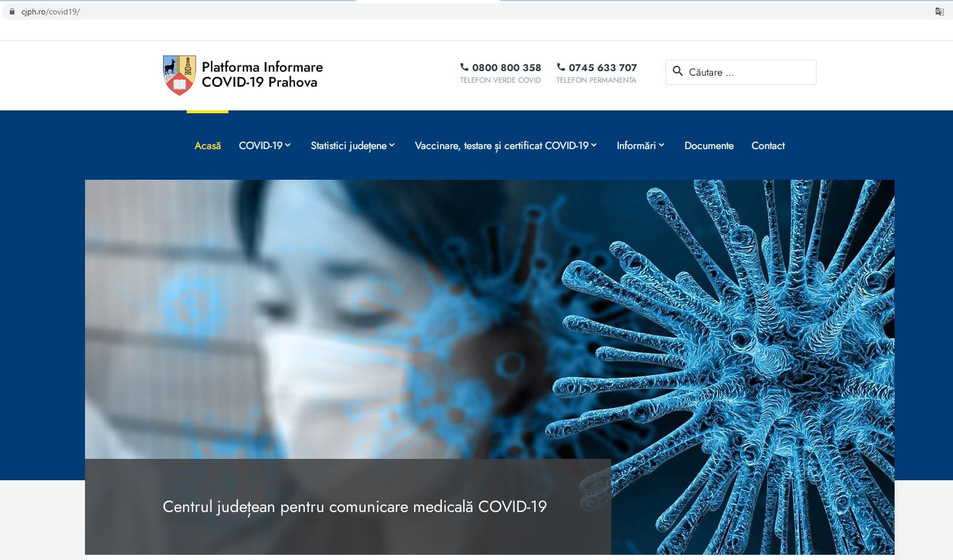
Task: Open the Statistici județene dropdown
Action: tap(352, 146)
